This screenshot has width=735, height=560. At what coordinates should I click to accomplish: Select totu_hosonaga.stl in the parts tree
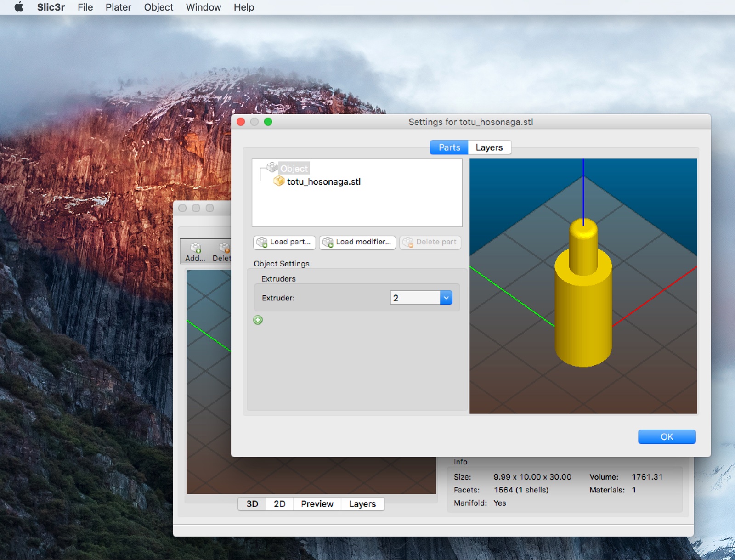324,182
